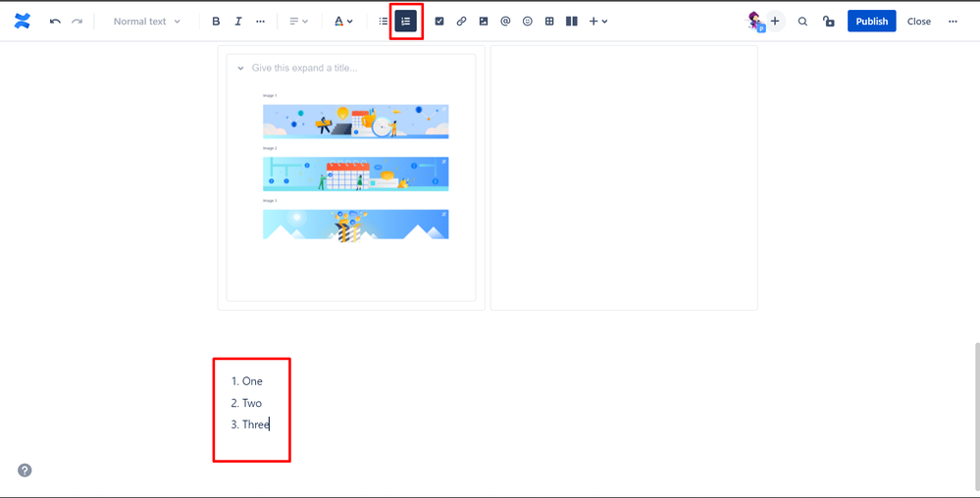Select the Image 2 calendar banner
The width and height of the screenshot is (980, 498).
click(x=356, y=174)
